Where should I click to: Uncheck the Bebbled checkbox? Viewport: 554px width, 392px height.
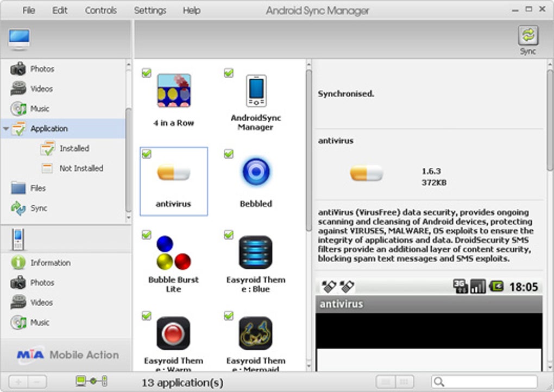[x=229, y=154]
